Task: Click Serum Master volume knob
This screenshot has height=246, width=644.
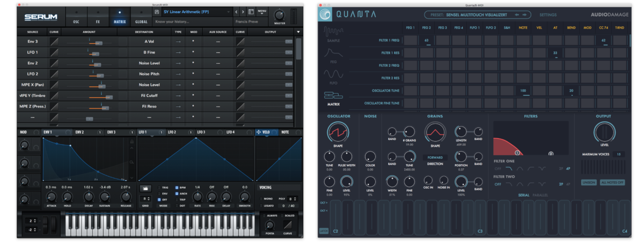Action: point(280,15)
